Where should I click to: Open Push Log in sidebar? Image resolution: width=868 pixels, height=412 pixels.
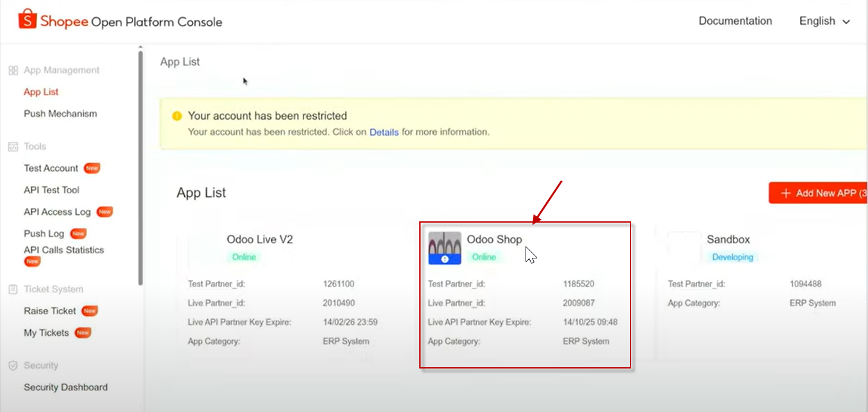(x=44, y=234)
